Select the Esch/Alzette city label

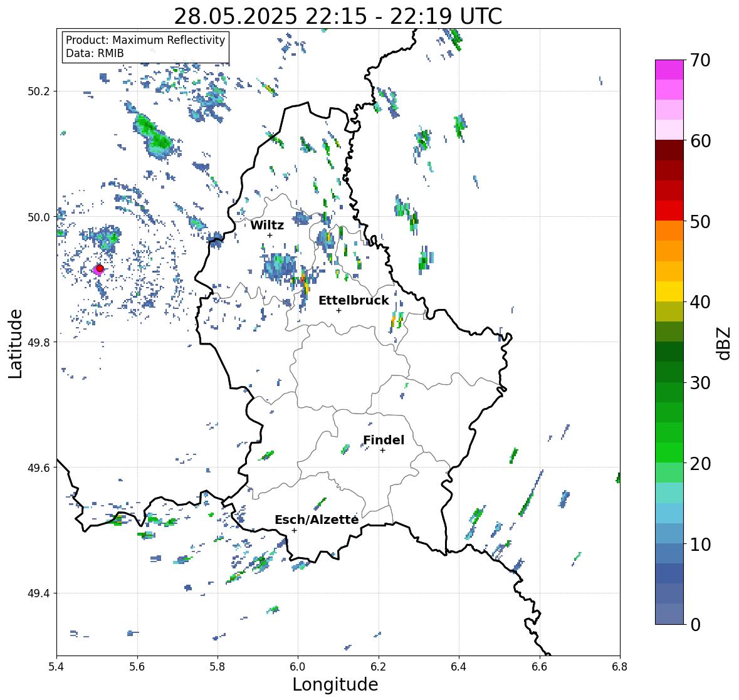click(x=317, y=520)
